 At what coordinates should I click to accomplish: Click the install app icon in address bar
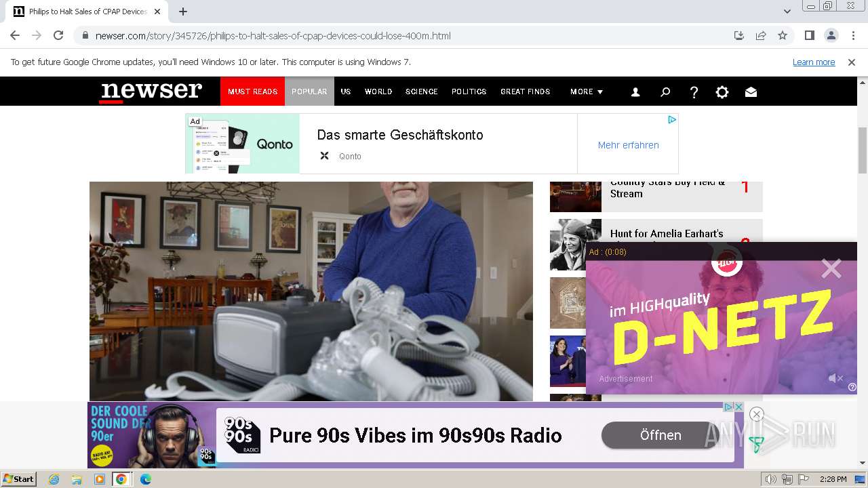739,36
